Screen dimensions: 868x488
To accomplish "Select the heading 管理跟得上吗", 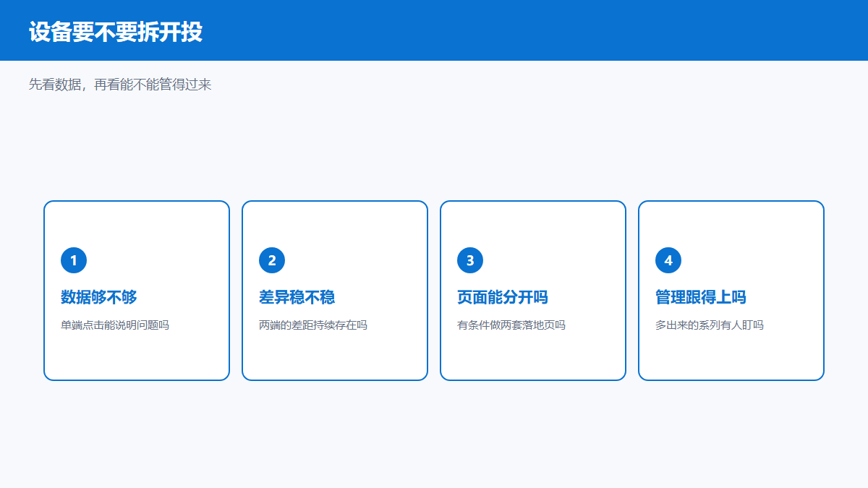I will click(701, 297).
